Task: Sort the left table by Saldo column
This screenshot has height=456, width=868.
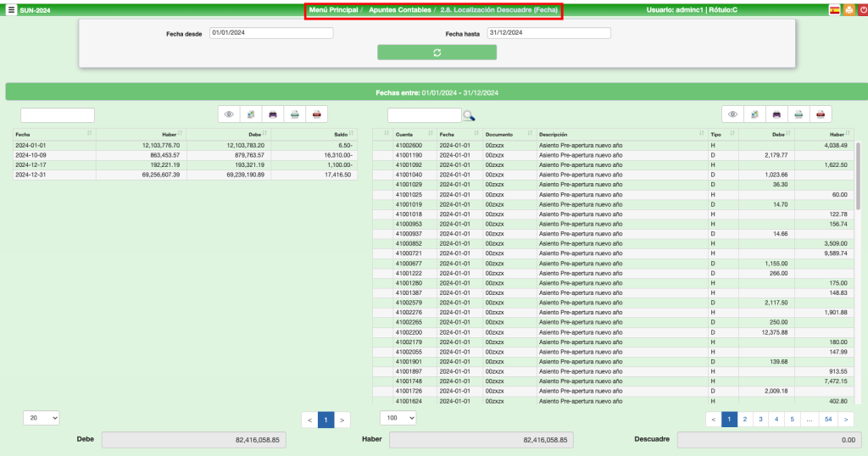Action: pos(337,134)
